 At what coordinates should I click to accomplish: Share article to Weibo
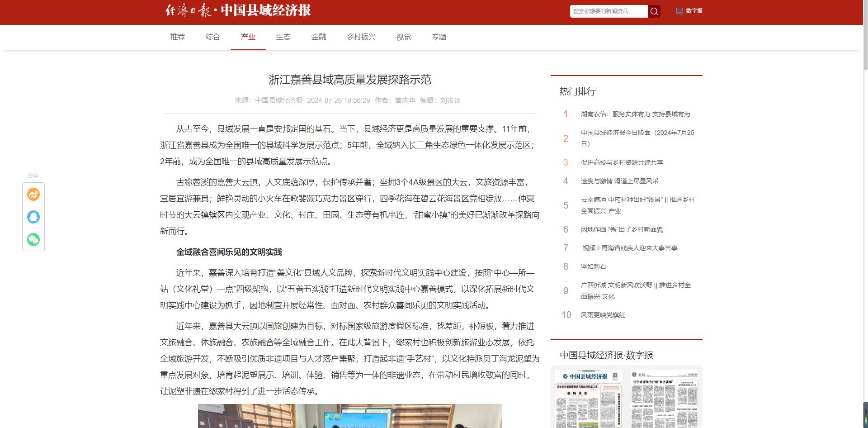coord(33,194)
